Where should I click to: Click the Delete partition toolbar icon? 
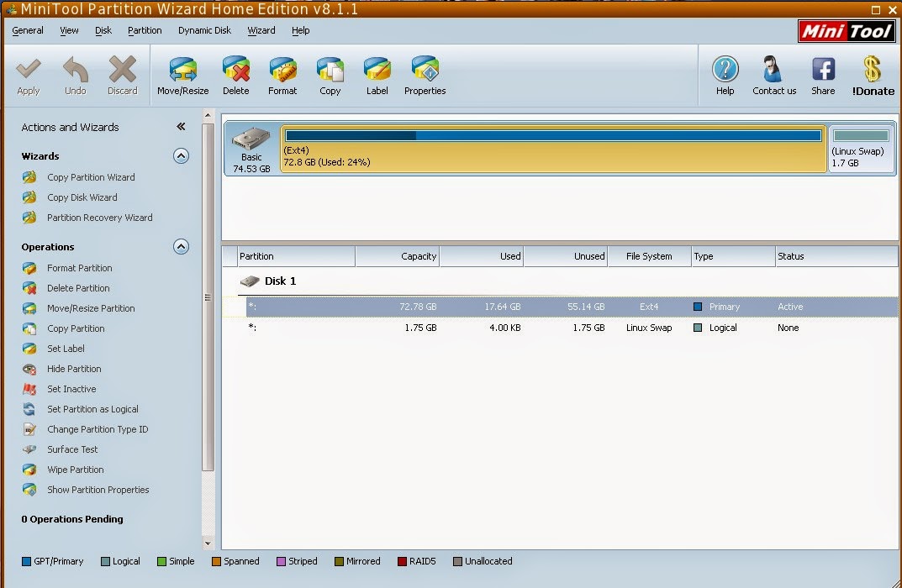coord(236,76)
